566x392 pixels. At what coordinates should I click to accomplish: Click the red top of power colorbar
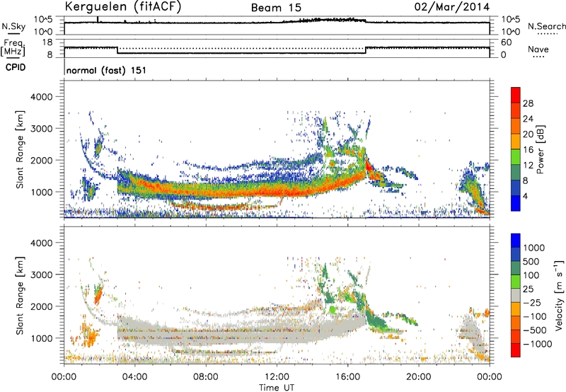coord(516,95)
